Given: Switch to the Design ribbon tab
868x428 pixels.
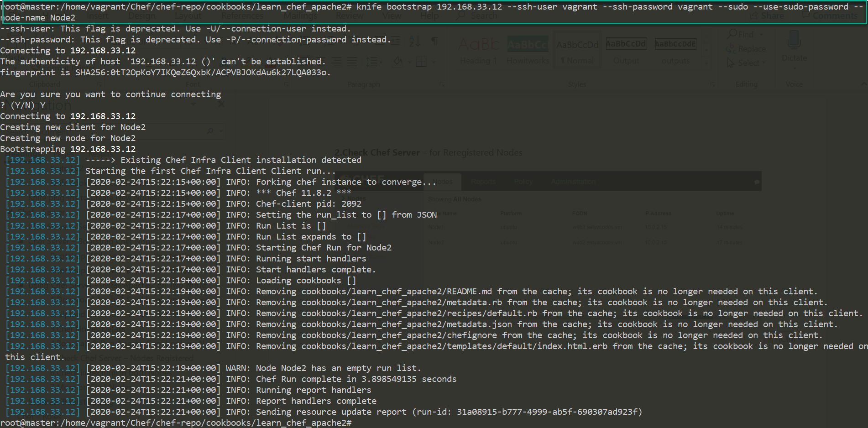Looking at the screenshot, I should click(141, 16).
